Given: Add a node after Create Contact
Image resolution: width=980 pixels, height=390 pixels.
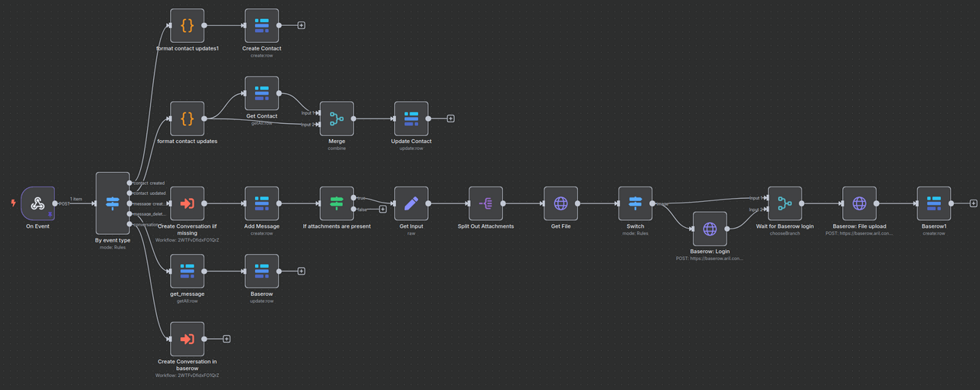Looking at the screenshot, I should (301, 25).
